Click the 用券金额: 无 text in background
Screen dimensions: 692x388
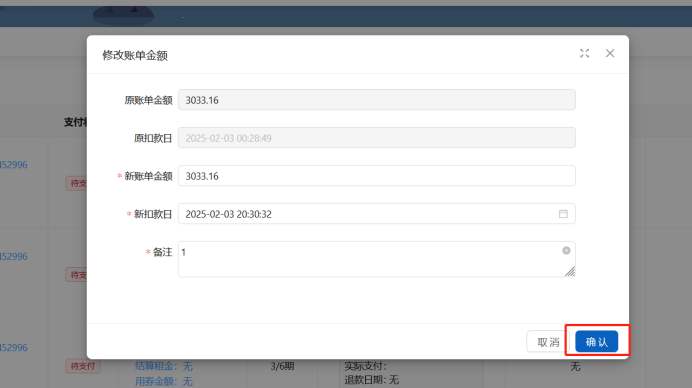(x=164, y=381)
